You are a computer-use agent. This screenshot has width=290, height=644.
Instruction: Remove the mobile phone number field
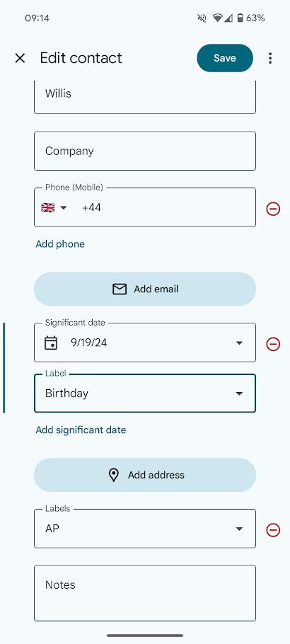click(x=273, y=209)
